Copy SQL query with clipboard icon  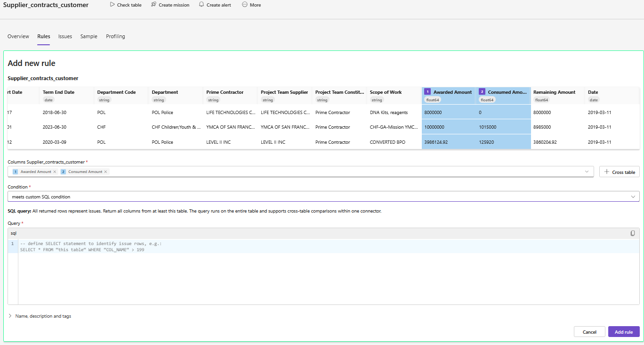pos(633,233)
